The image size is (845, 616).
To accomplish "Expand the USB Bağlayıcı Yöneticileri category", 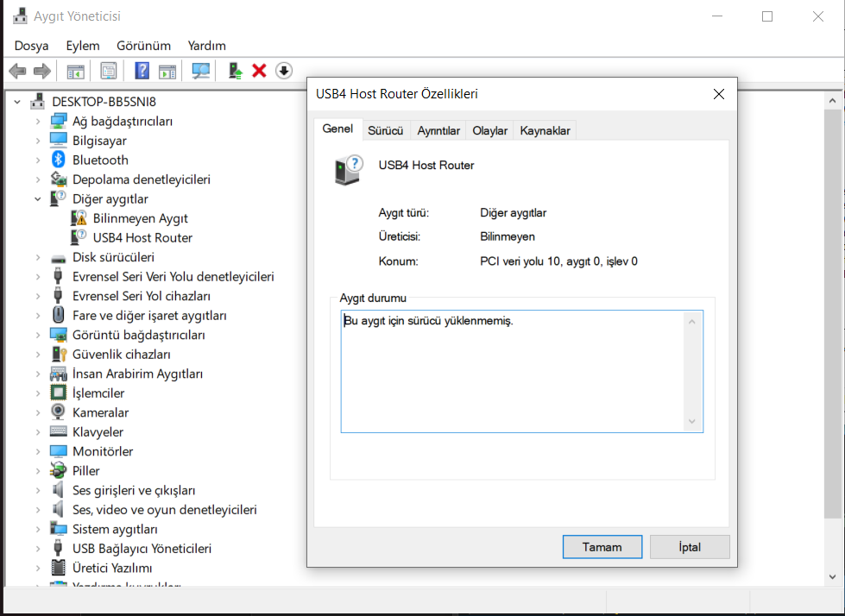I will click(x=38, y=548).
